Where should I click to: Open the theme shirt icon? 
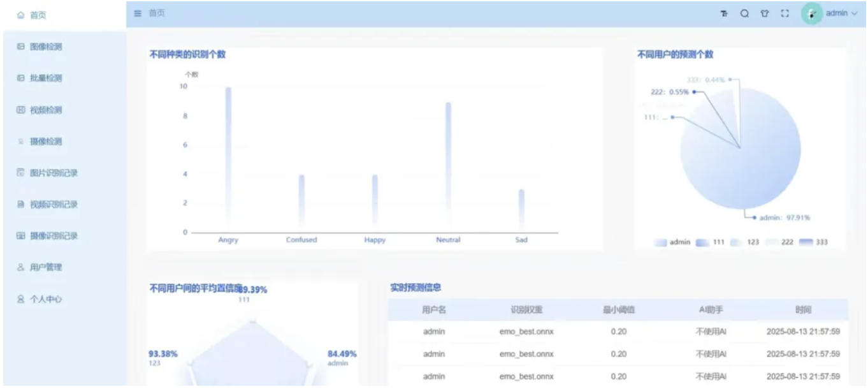(x=764, y=13)
